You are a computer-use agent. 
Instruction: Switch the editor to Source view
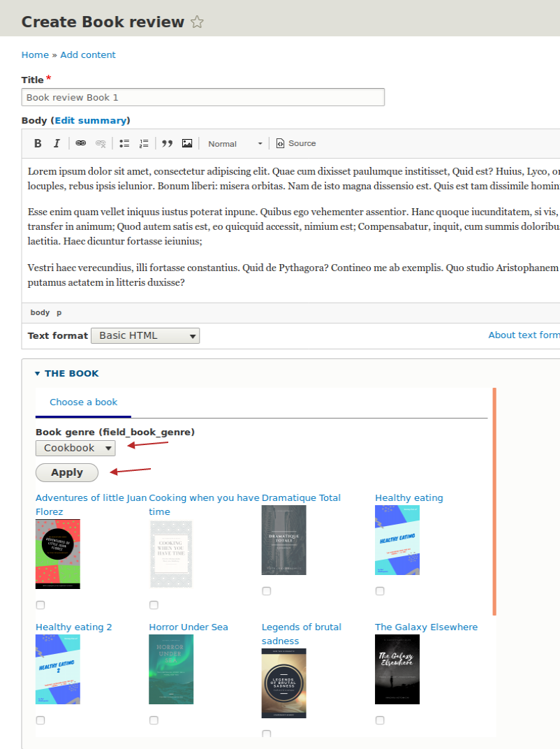coord(296,143)
